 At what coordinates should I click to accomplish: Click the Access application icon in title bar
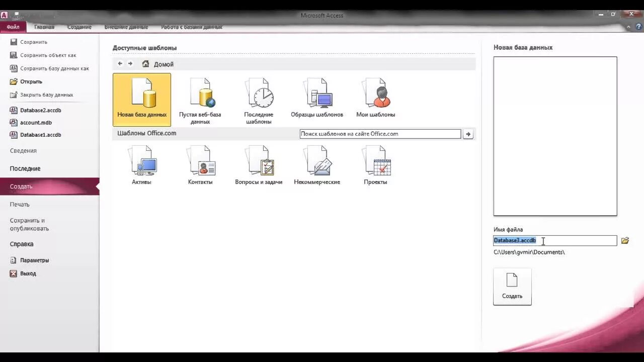coord(5,15)
